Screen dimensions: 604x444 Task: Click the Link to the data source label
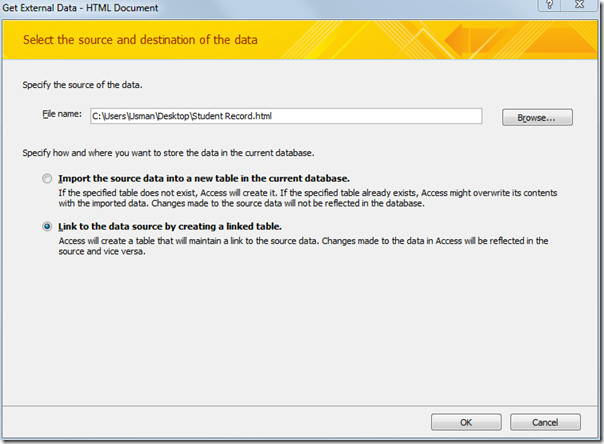click(170, 226)
